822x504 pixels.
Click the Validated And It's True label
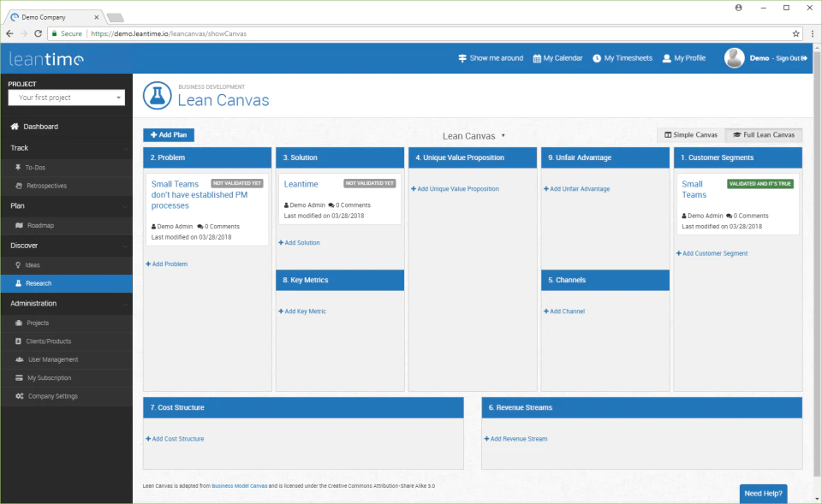pyautogui.click(x=760, y=184)
